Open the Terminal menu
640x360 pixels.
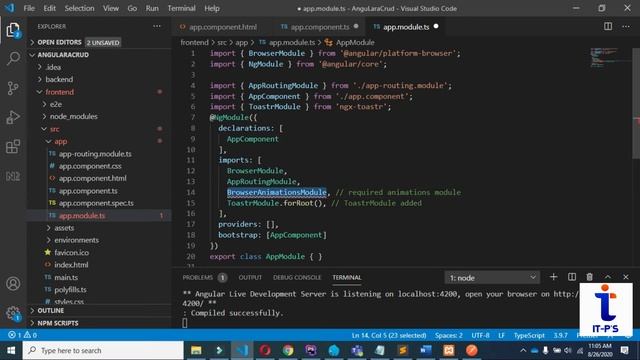[x=182, y=8]
